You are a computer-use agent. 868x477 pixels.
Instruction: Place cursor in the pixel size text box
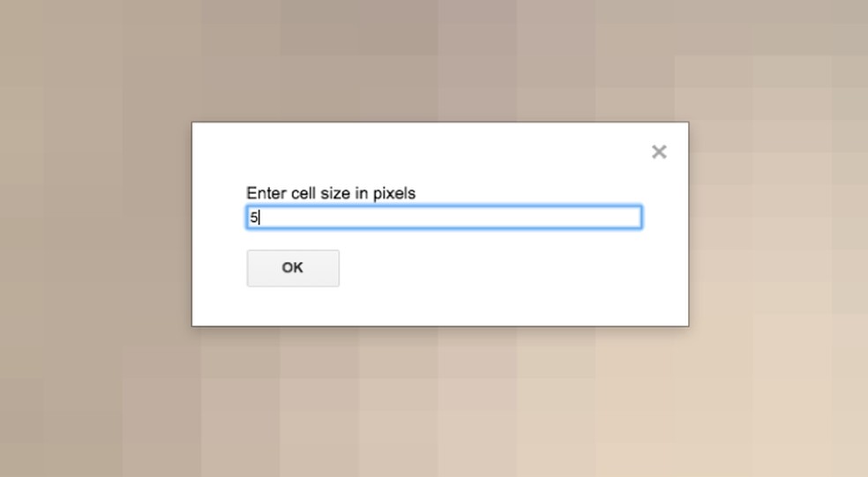(444, 218)
